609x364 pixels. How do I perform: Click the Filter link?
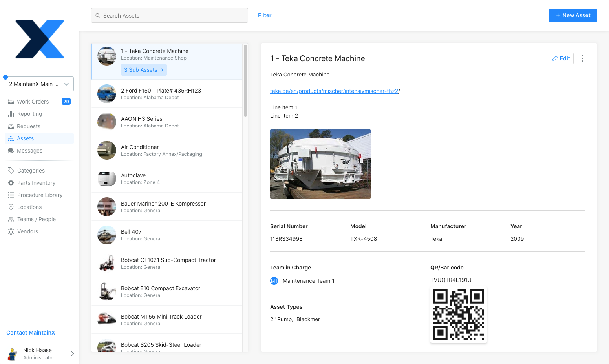pyautogui.click(x=265, y=15)
